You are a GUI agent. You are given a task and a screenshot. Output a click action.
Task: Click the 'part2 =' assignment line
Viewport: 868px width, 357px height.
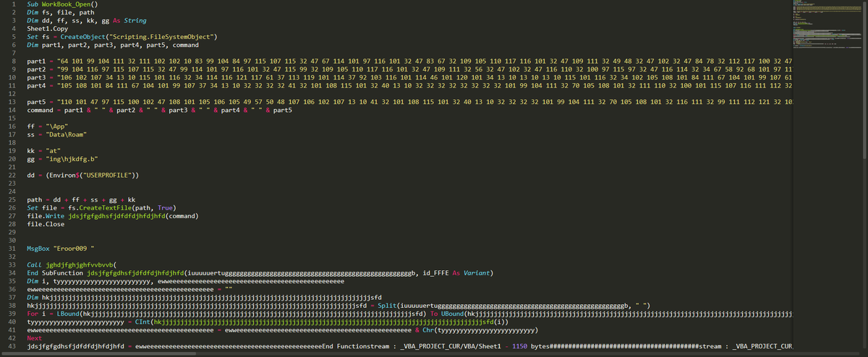click(x=410, y=69)
